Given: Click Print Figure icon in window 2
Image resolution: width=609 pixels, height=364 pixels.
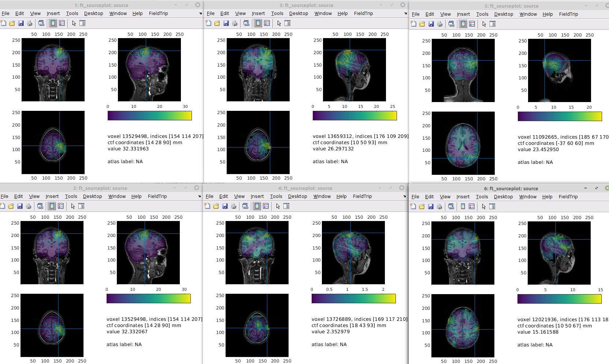Looking at the screenshot, I should (x=29, y=206).
